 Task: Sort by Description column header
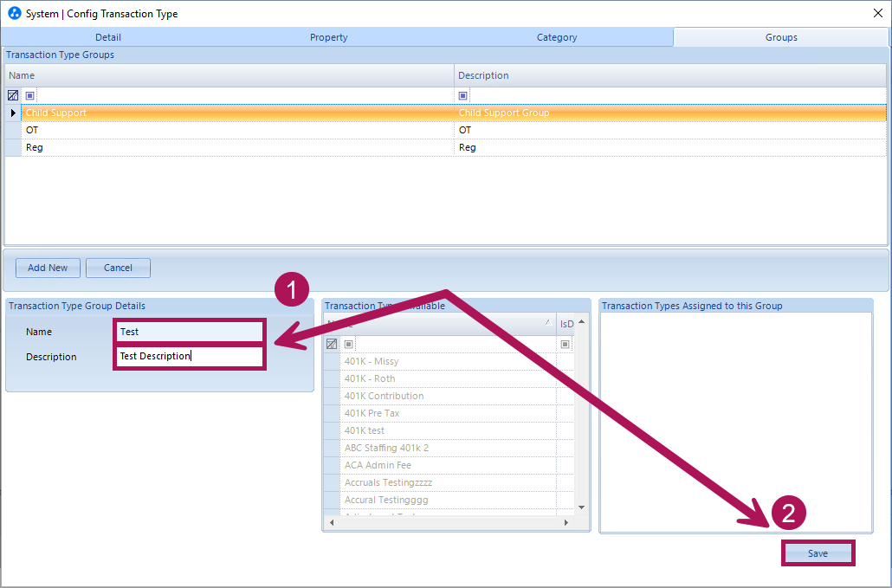[670, 75]
